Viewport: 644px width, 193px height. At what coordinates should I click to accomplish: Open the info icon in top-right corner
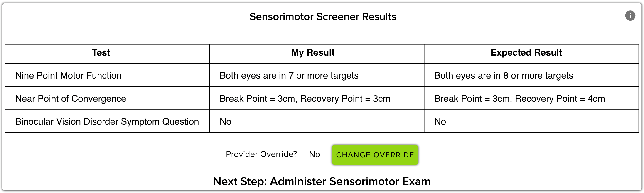tap(630, 16)
